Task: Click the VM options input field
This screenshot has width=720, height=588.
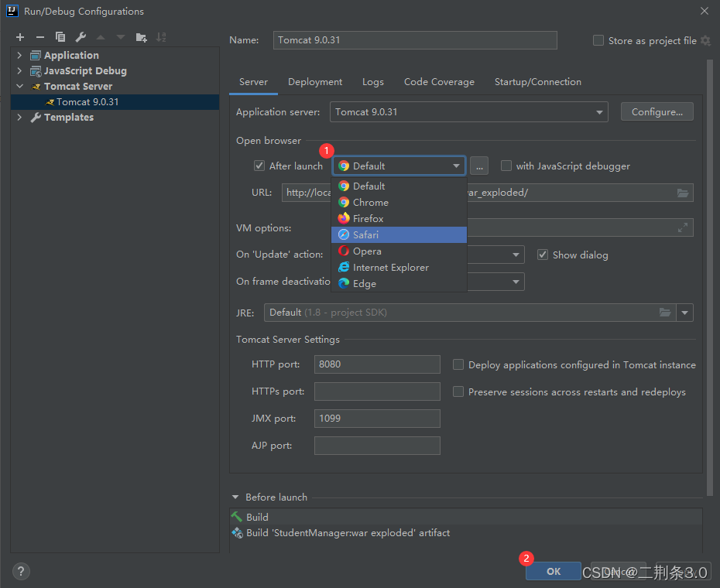Action: click(580, 227)
